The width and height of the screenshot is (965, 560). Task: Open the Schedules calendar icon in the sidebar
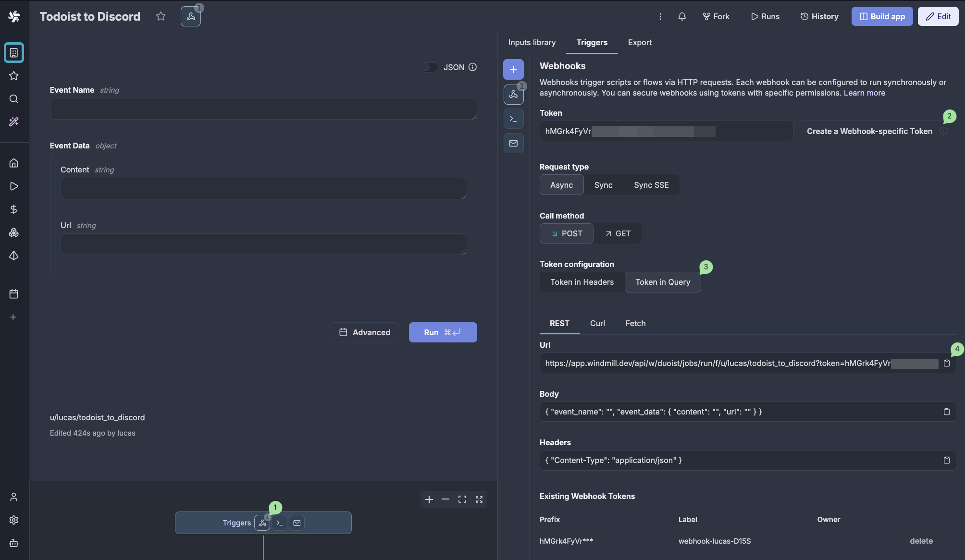(x=13, y=294)
